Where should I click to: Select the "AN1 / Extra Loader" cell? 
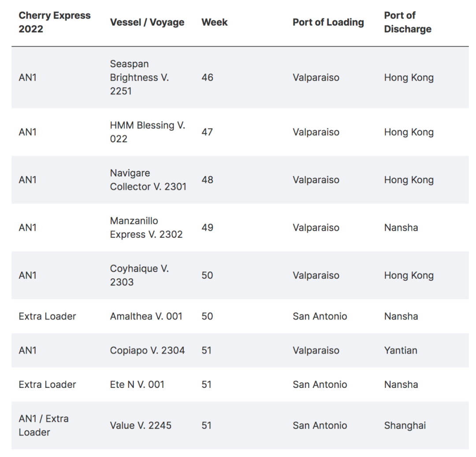[x=43, y=425]
